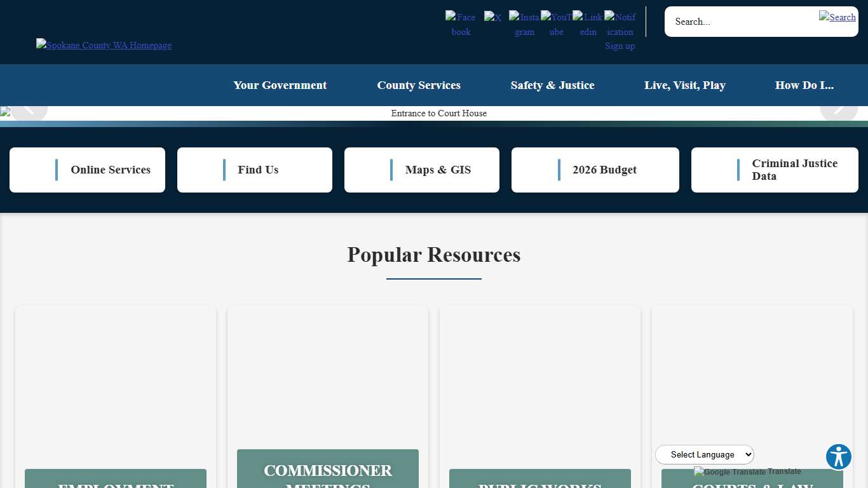Expand the Select Language dropdown
The width and height of the screenshot is (868, 488).
click(x=704, y=454)
